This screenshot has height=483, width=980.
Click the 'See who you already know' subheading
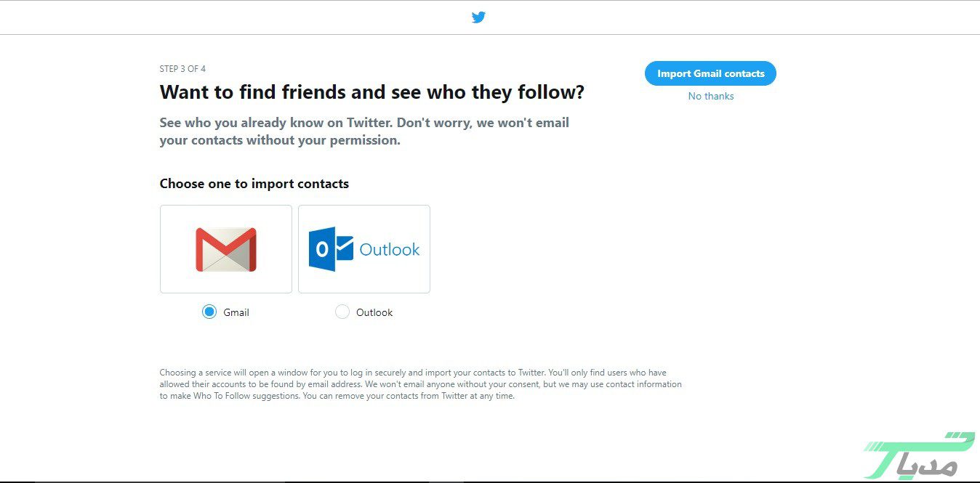tap(364, 131)
